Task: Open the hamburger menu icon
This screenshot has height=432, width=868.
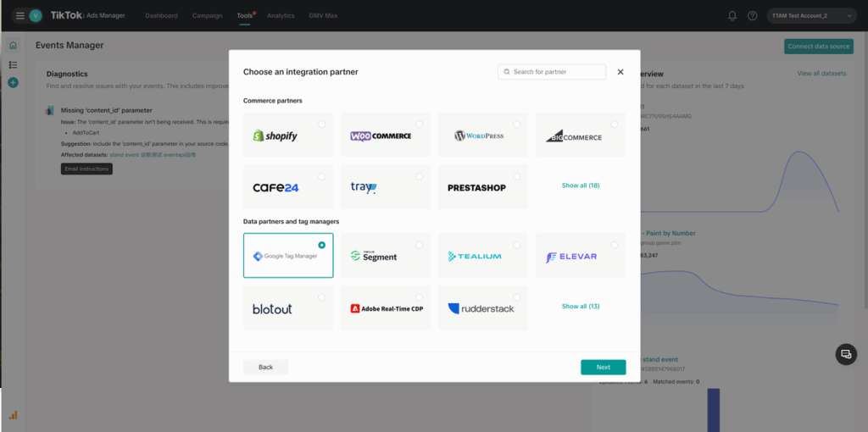Action: [x=20, y=15]
